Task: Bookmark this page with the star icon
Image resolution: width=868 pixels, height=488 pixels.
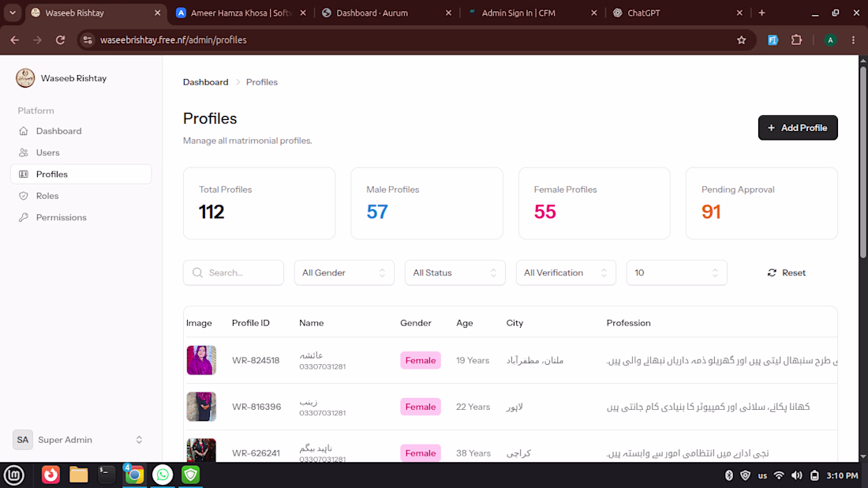Action: 742,40
